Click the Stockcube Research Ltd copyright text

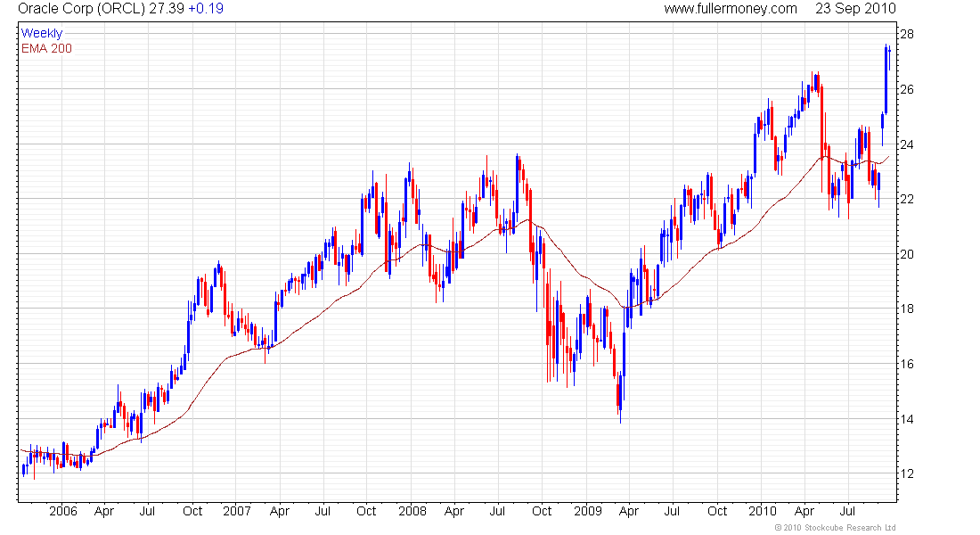coord(836,528)
